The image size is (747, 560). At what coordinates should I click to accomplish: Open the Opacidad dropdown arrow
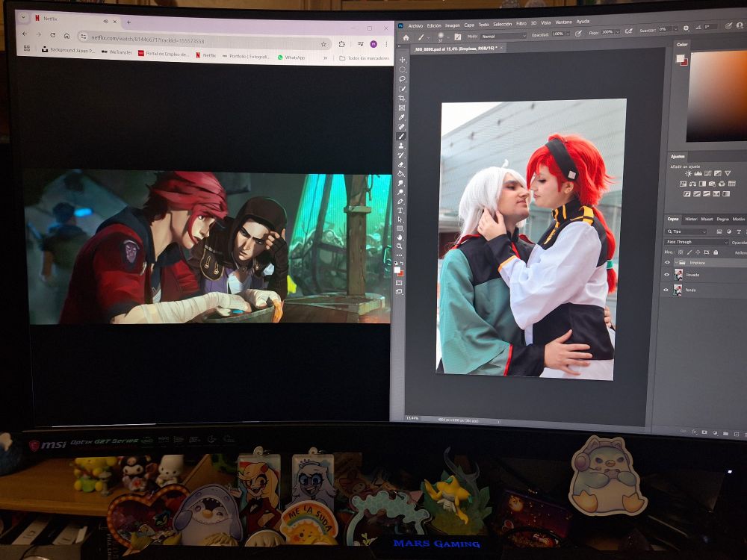tap(568, 34)
